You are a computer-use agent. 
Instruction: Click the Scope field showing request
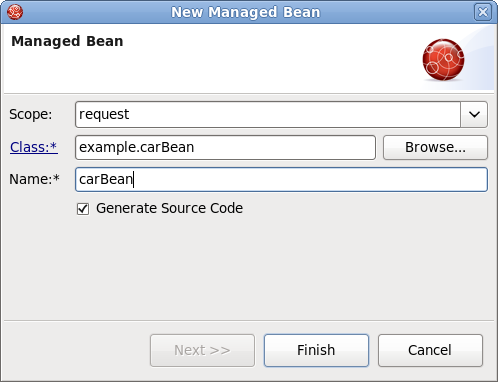tap(268, 114)
